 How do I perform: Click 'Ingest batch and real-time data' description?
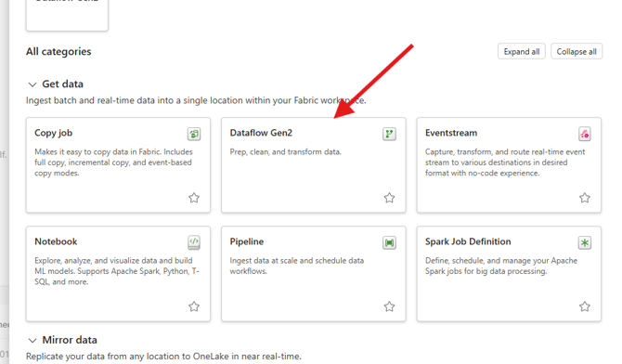(196, 100)
